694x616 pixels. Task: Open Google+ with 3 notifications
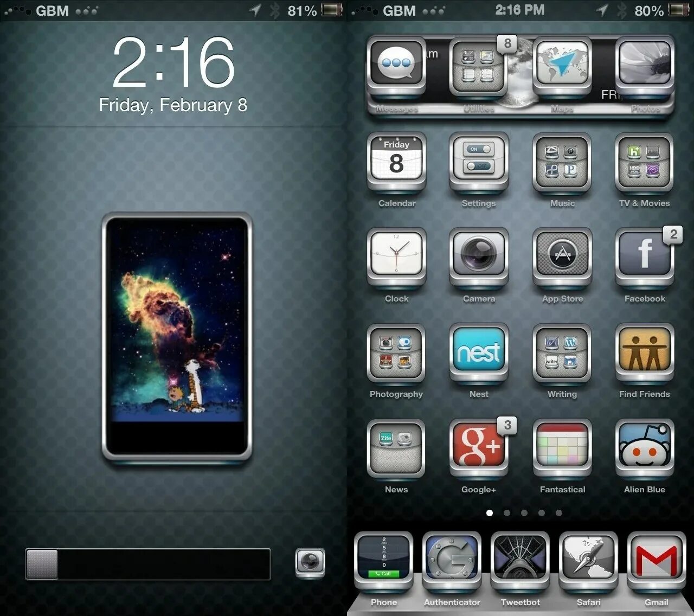click(479, 448)
